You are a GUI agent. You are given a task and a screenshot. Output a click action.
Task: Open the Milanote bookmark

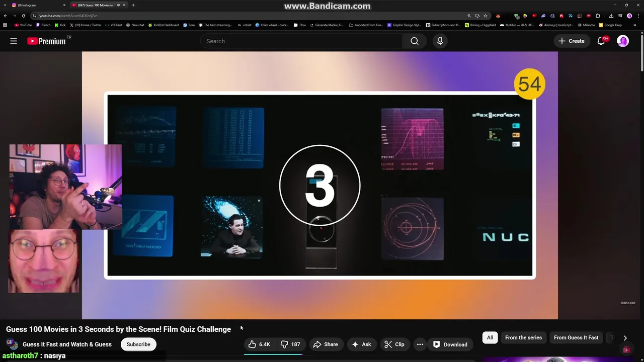[586, 25]
